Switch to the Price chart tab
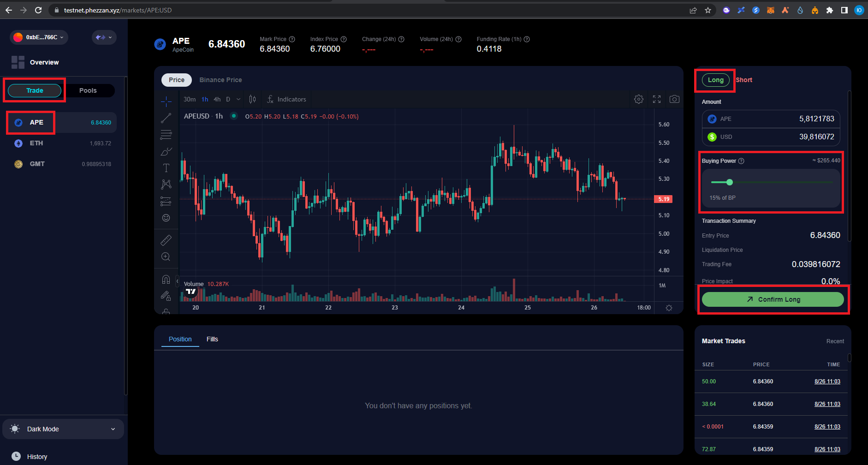The image size is (868, 465). pyautogui.click(x=177, y=80)
